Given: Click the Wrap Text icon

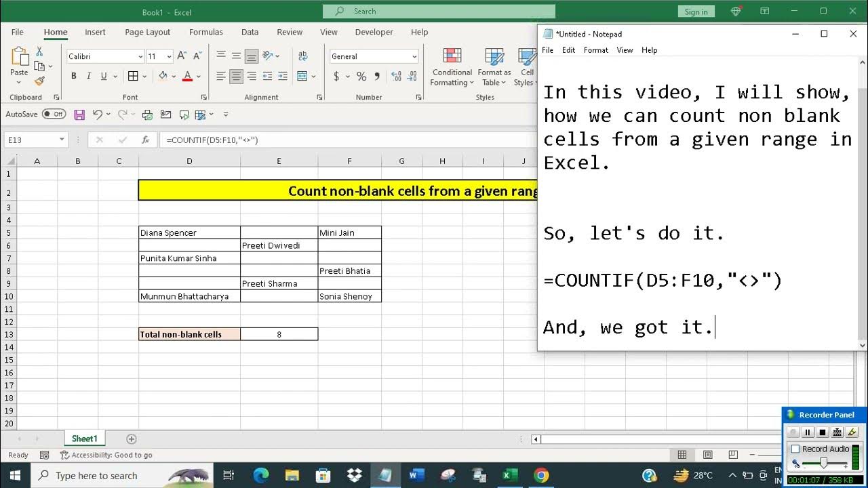Looking at the screenshot, I should coord(302,56).
